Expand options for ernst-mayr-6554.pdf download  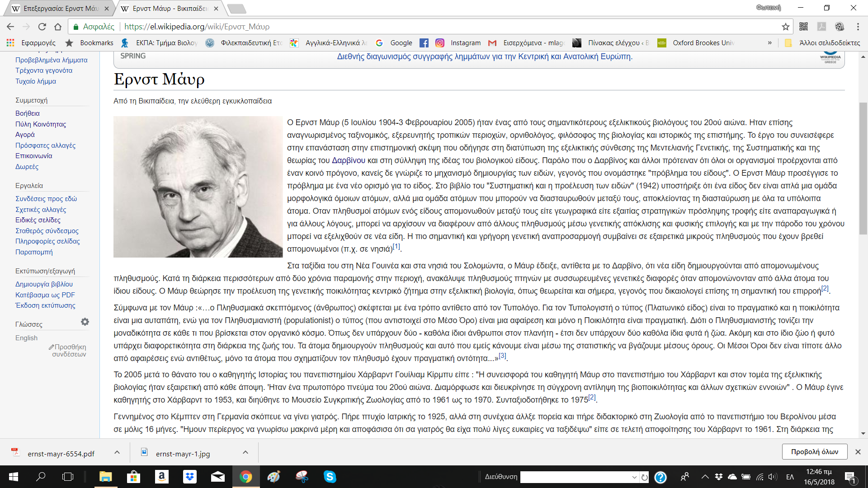[117, 452]
